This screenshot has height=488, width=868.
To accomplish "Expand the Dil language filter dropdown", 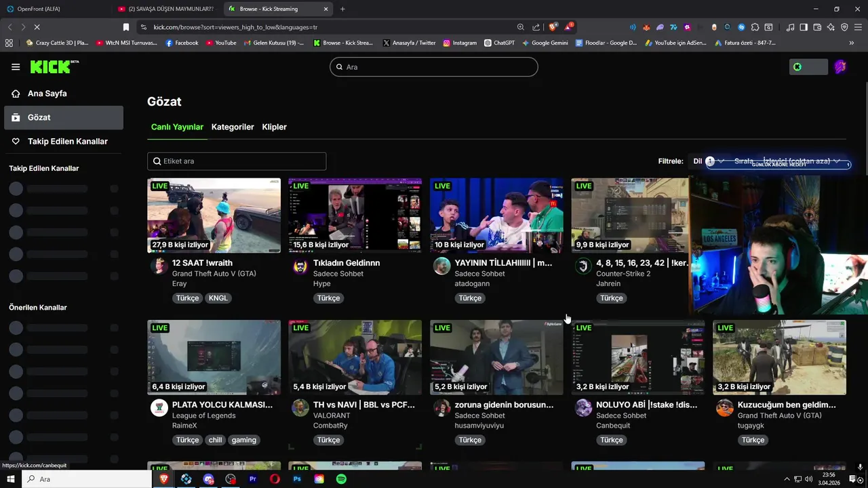I will 709,161.
